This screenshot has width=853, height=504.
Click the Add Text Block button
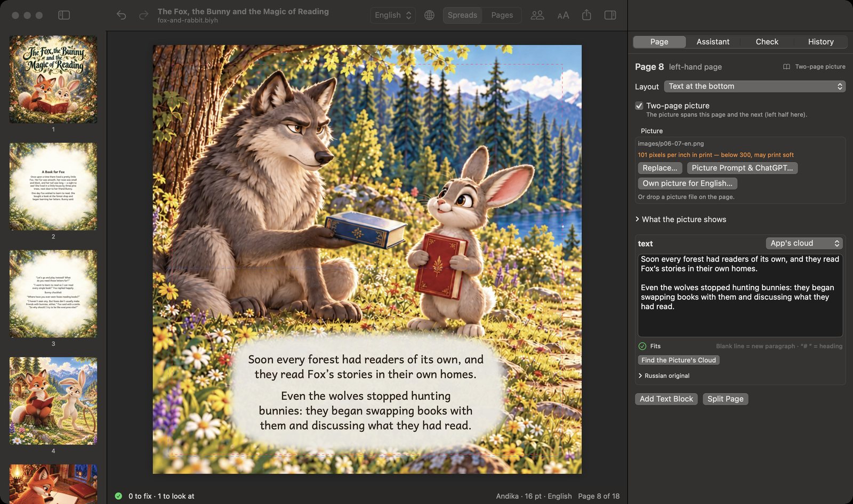click(x=666, y=399)
